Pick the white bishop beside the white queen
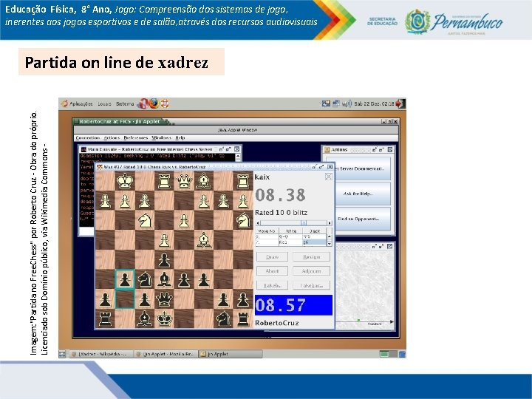 tap(204, 181)
